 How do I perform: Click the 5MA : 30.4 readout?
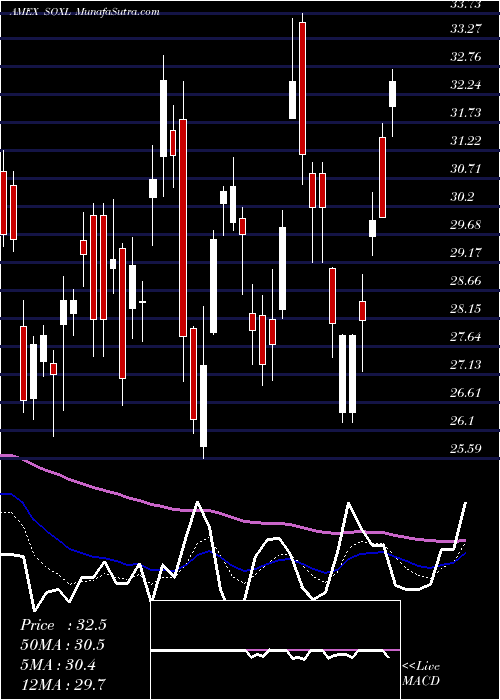58,665
